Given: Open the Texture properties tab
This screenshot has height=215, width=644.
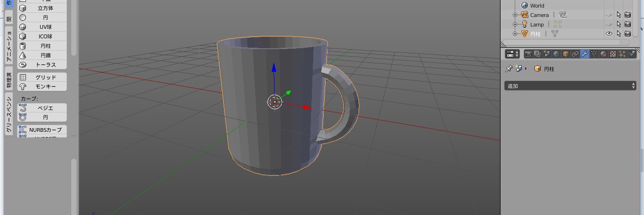Looking at the screenshot, I should click(x=613, y=54).
